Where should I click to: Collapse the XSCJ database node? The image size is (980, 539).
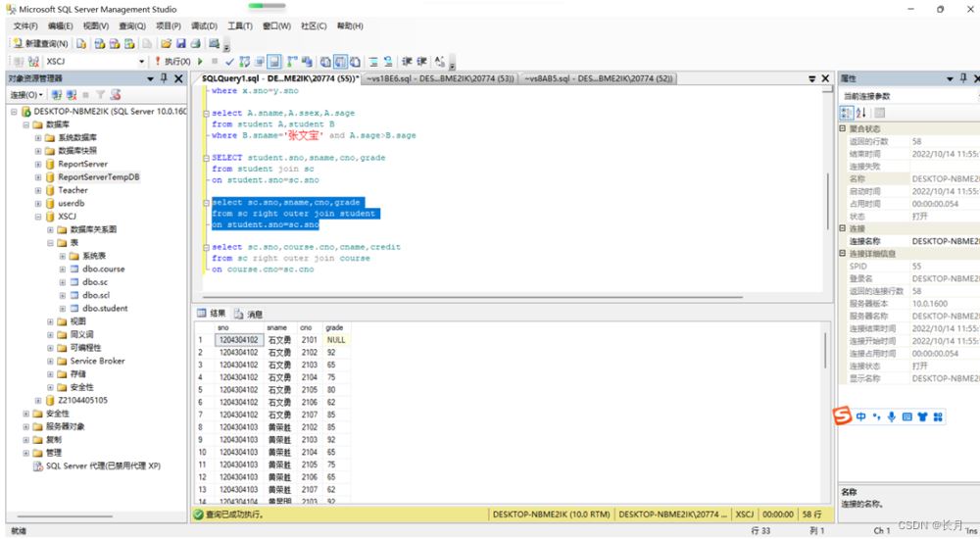(38, 217)
